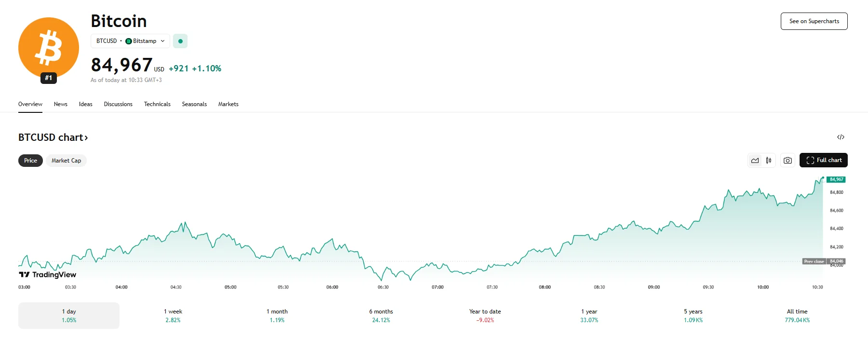
Task: Open the BTCUSD Bitstamp exchange dropdown
Action: 130,41
